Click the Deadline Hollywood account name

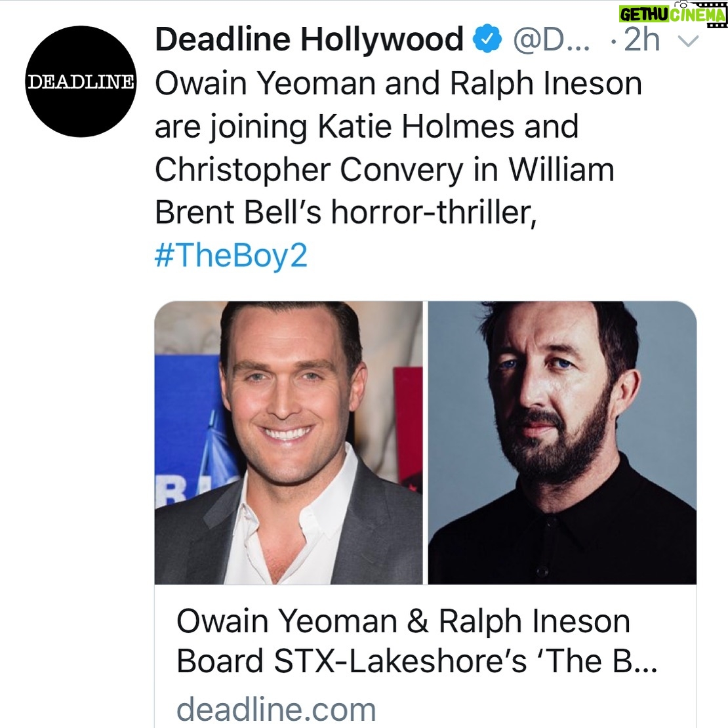(x=309, y=39)
